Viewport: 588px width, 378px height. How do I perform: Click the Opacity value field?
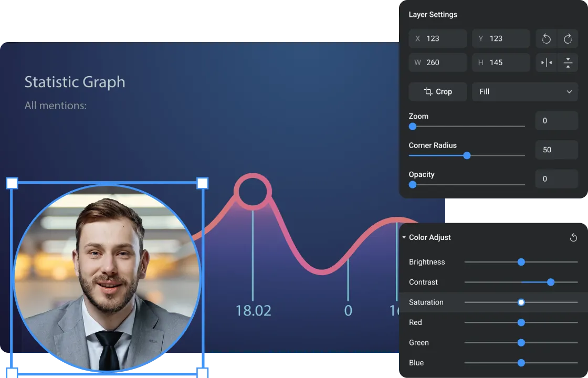556,179
